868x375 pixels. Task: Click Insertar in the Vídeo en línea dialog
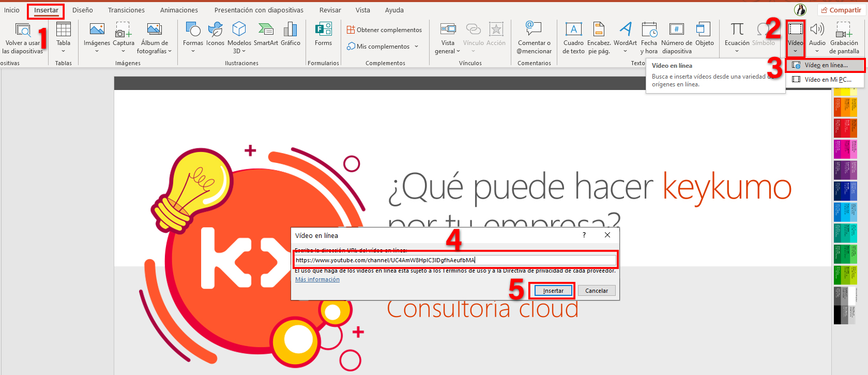(553, 291)
